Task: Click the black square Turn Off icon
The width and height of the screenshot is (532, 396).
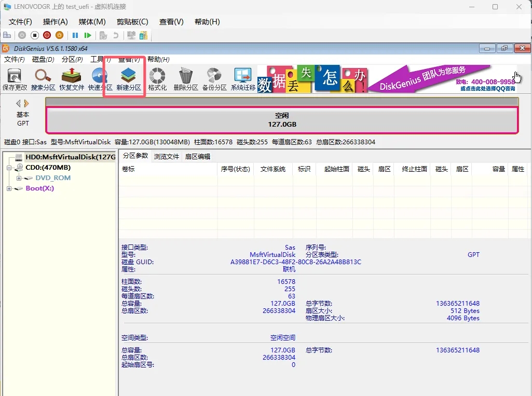Action: click(35, 35)
